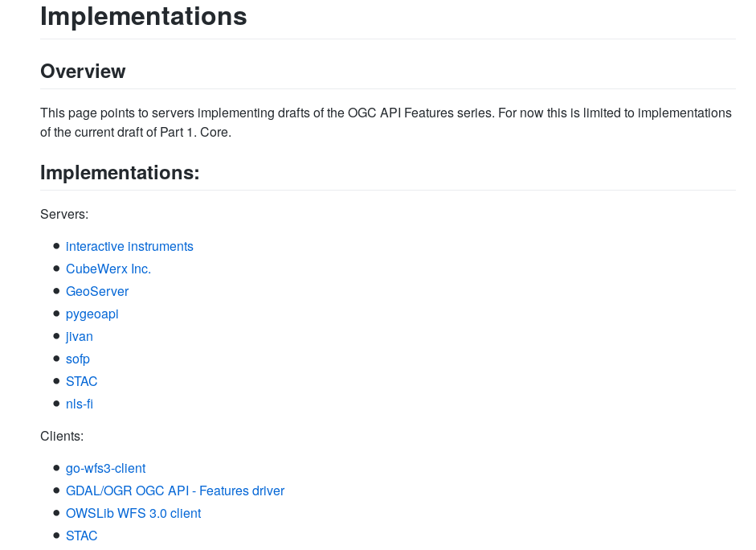The image size is (756, 550).
Task: Click the sofp server link
Action: coord(78,359)
